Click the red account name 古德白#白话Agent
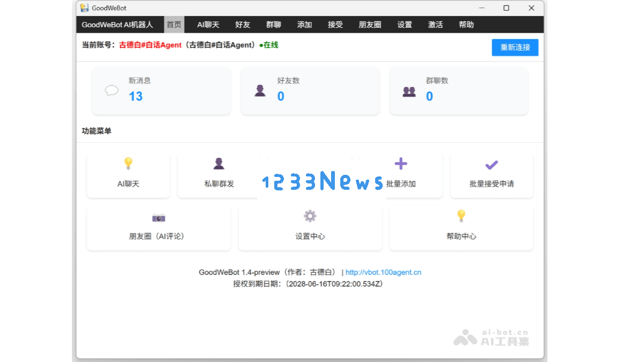 [150, 45]
